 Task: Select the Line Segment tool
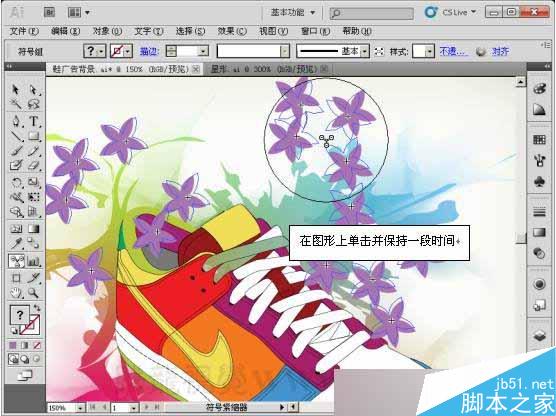coord(16,136)
